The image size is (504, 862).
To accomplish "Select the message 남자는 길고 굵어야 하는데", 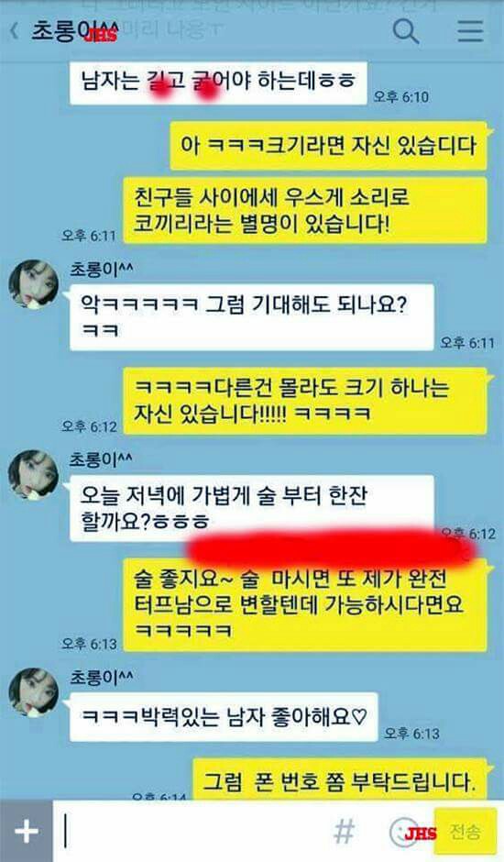I will coord(218,83).
